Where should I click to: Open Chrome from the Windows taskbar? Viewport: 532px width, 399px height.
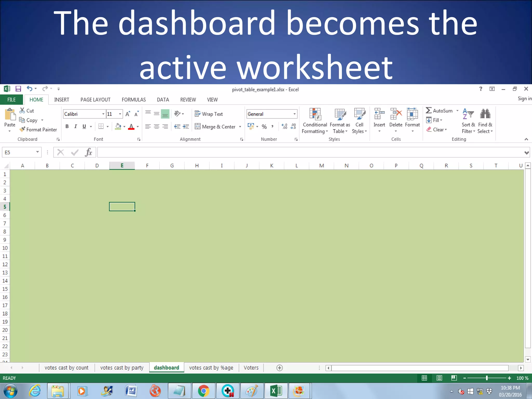click(x=203, y=391)
